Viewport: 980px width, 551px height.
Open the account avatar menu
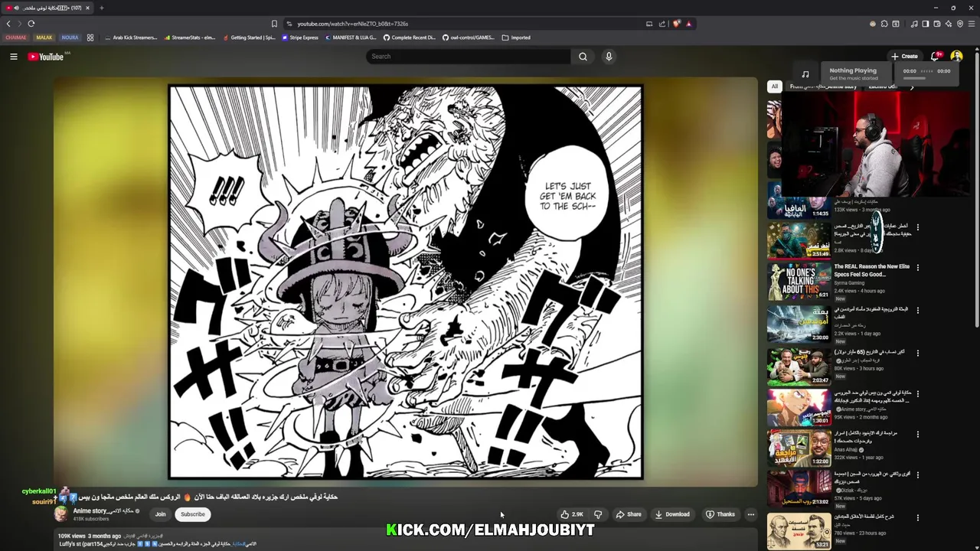click(956, 56)
